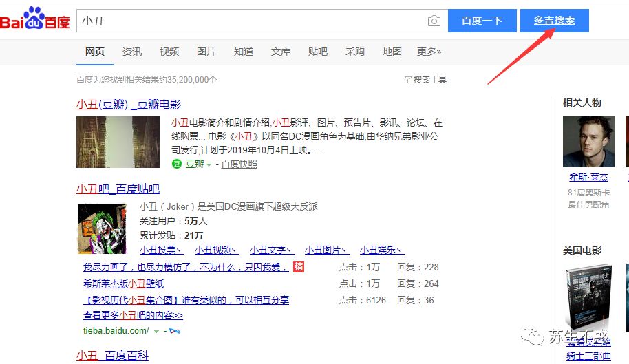
Task: Select the 网页 tab
Action: (95, 52)
